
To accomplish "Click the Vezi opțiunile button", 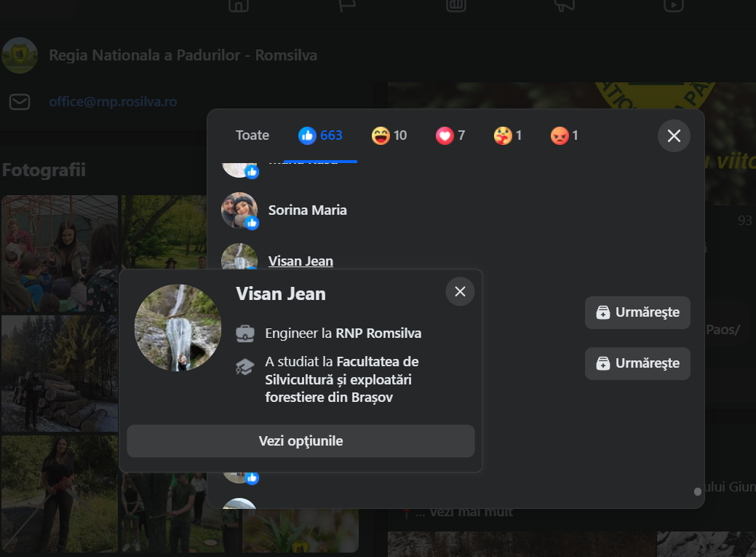I will 301,441.
